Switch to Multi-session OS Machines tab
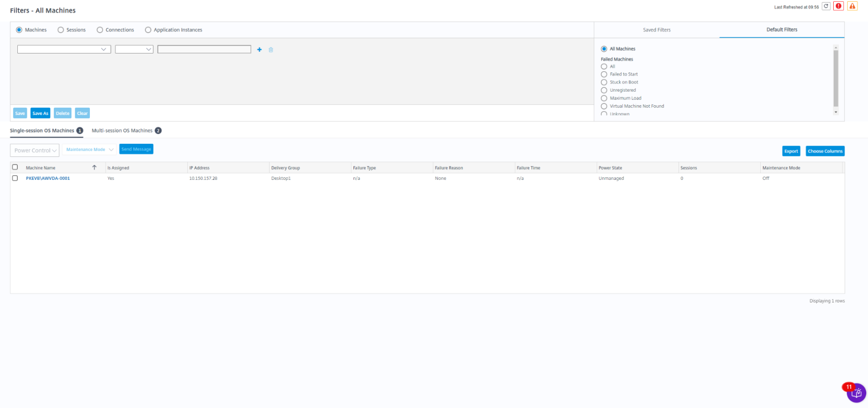Viewport: 868px width, 408px height. pyautogui.click(x=122, y=130)
